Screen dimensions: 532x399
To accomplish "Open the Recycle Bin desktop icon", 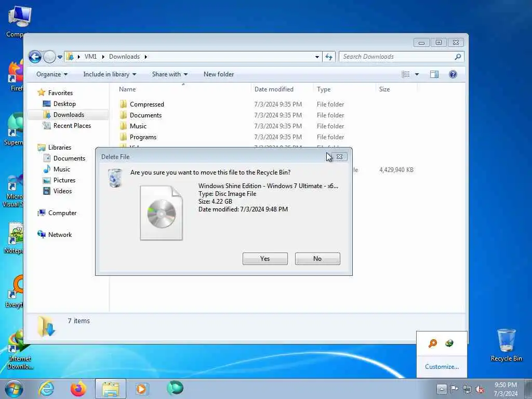I will [x=506, y=345].
